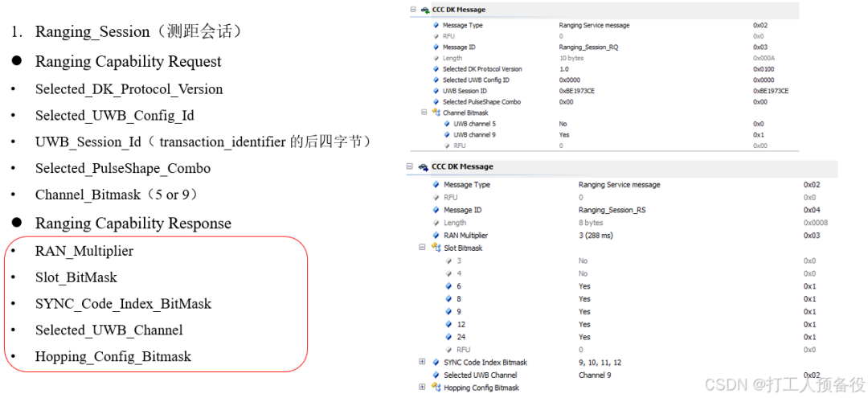Image resolution: width=868 pixels, height=398 pixels.
Task: Click the diamond icon beside UWB Session ID
Action: click(436, 91)
